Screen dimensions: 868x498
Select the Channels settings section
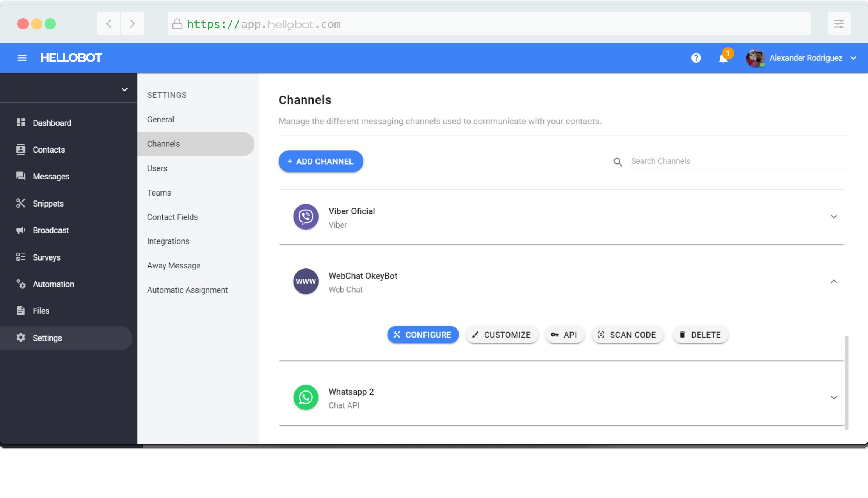point(196,144)
